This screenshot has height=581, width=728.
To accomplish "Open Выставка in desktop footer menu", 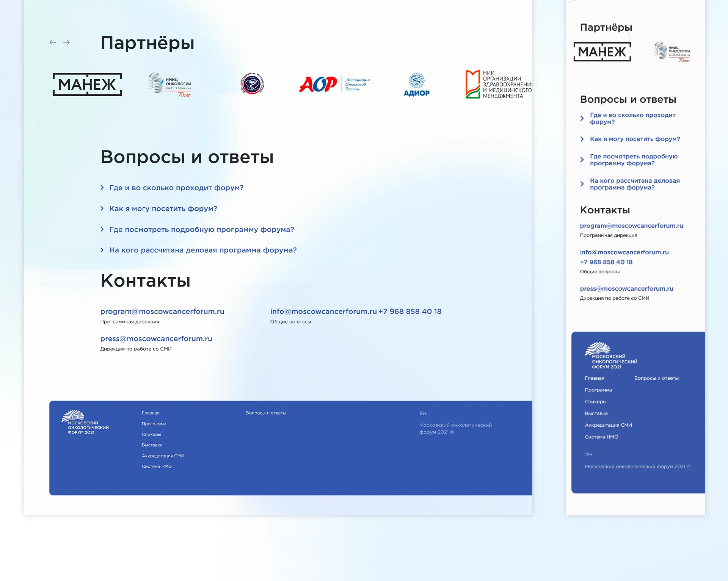I will tap(152, 445).
